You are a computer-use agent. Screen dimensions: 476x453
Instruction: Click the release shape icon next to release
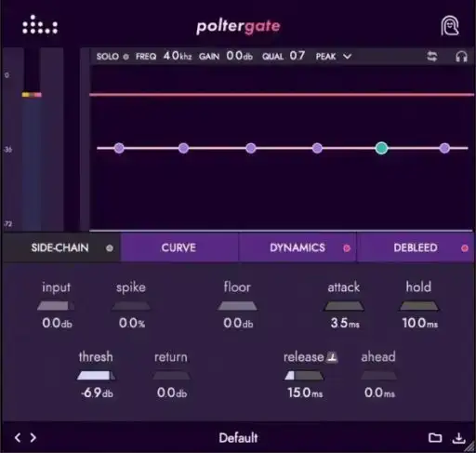332,357
